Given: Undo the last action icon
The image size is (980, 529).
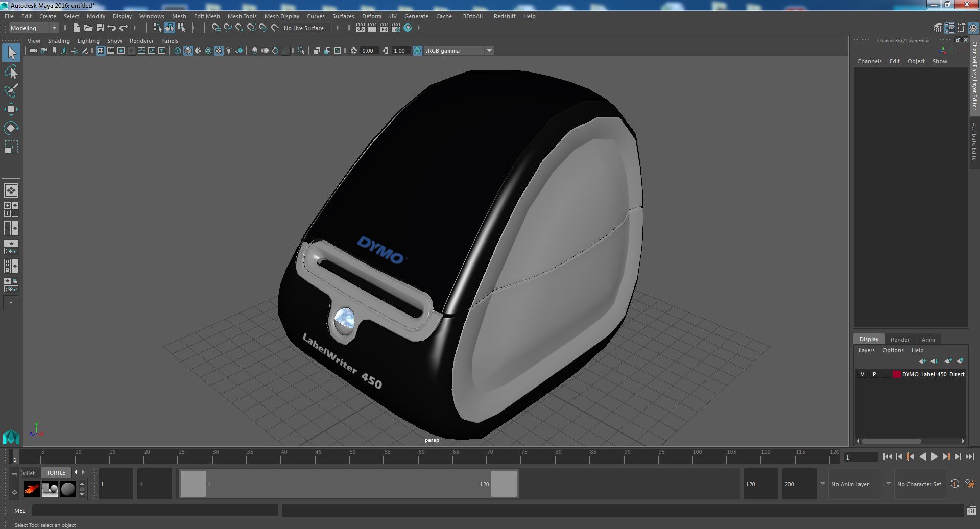Looking at the screenshot, I should tap(112, 28).
